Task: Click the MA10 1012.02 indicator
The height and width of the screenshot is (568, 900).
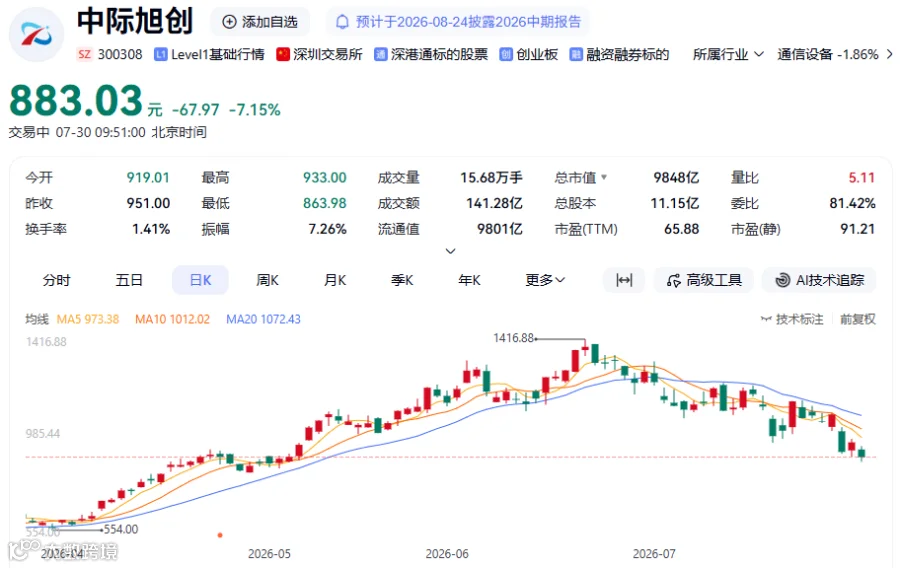Action: (173, 319)
